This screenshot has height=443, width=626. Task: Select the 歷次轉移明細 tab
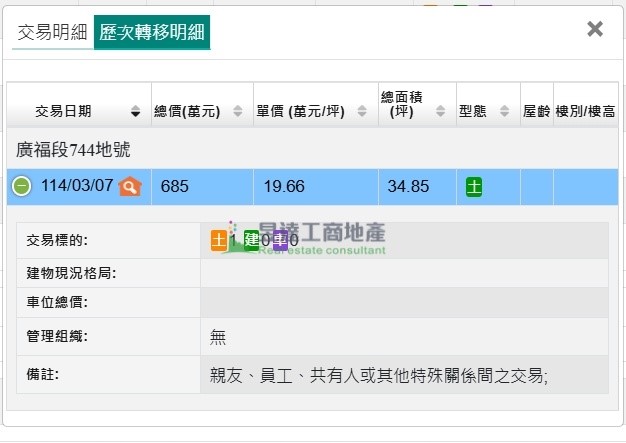pyautogui.click(x=152, y=32)
